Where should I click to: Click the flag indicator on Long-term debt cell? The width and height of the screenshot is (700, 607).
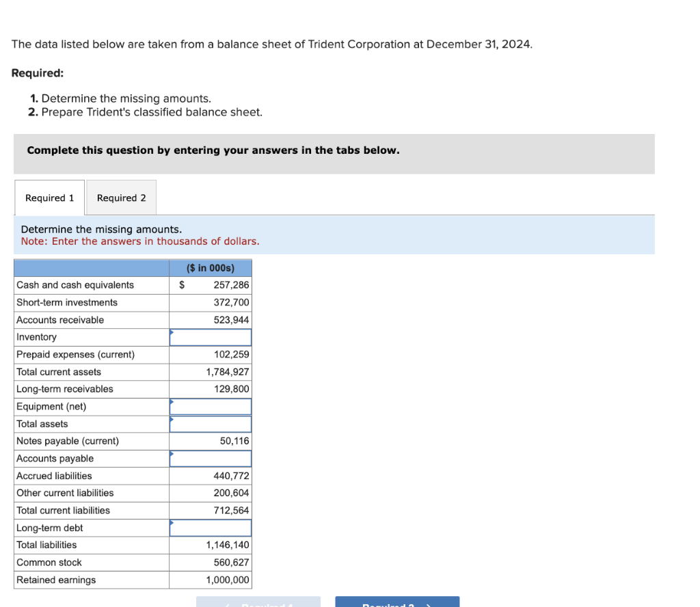171,521
